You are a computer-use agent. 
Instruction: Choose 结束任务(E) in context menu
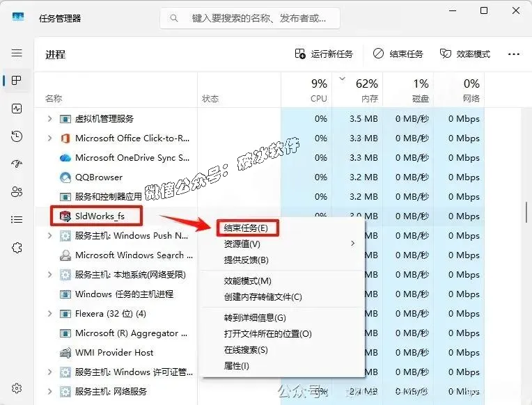pyautogui.click(x=246, y=228)
